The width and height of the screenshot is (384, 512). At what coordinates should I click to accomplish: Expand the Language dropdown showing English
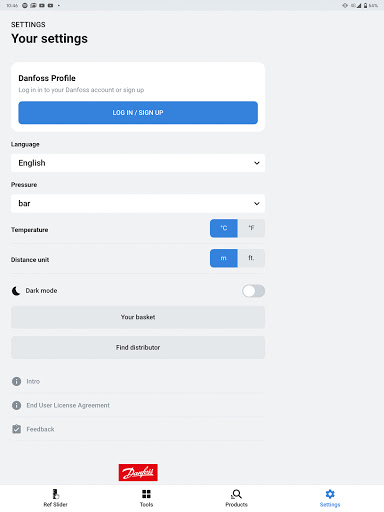138,163
